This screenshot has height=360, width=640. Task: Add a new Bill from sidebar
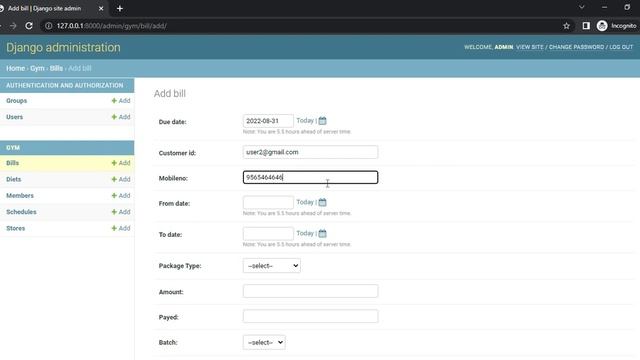click(121, 163)
